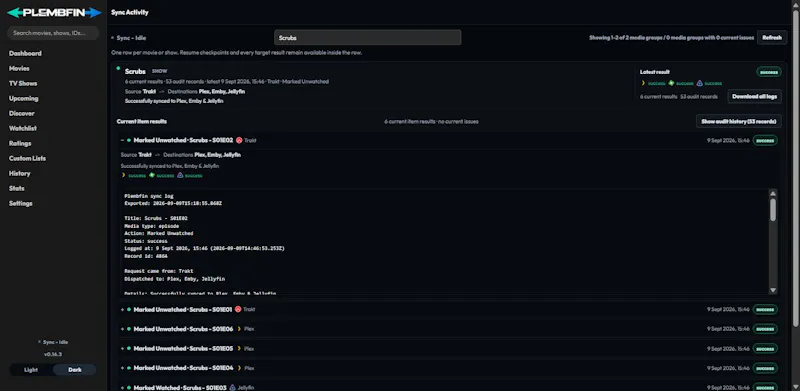Image resolution: width=800 pixels, height=391 pixels.
Task: Click the success badge on the S01E05 row
Action: click(765, 349)
